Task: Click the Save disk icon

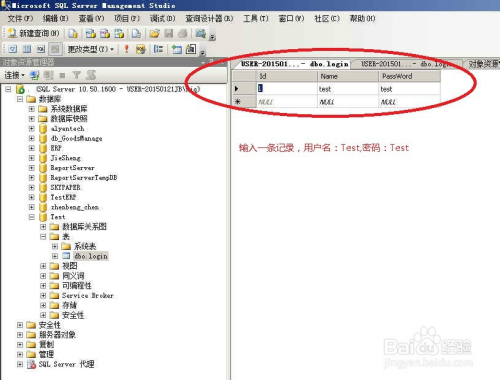Action: 169,33
